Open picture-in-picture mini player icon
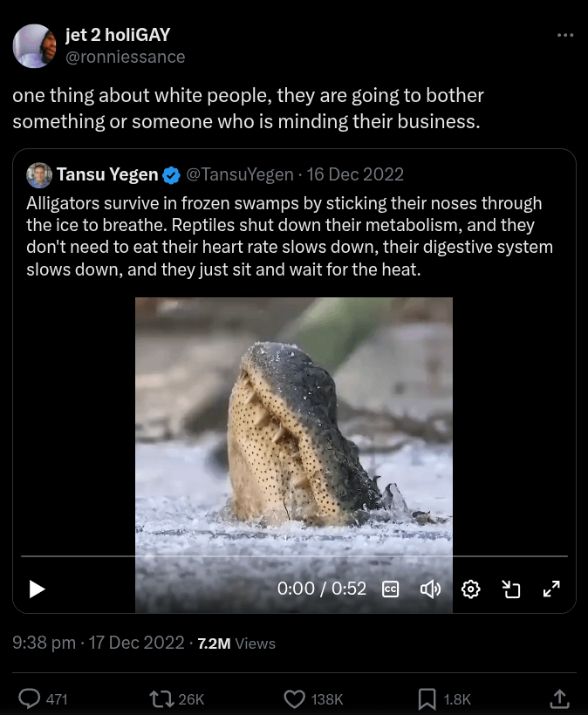 511,589
